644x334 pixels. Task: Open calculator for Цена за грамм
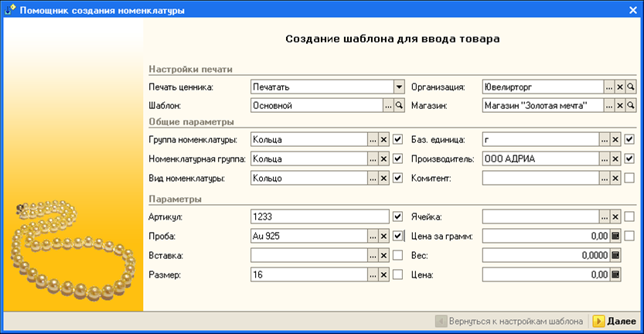tap(615, 237)
